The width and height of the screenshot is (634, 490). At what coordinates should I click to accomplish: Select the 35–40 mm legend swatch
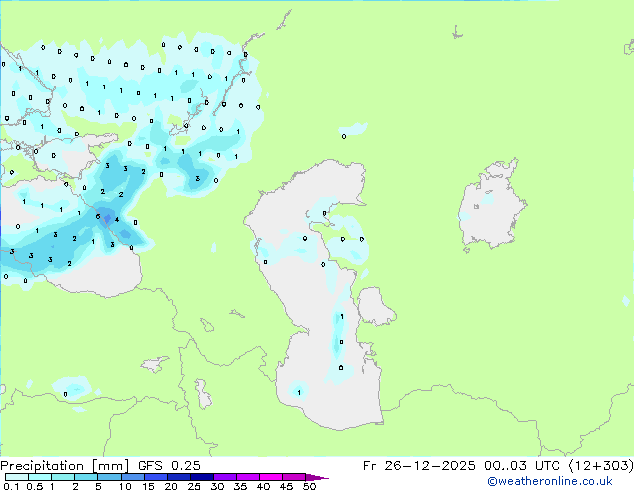coord(247,477)
